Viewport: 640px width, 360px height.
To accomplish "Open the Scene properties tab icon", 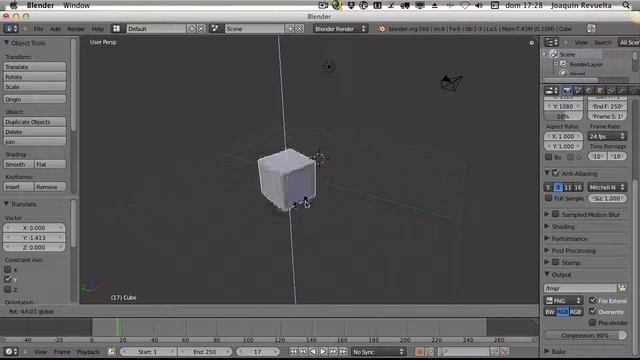I will tap(578, 91).
